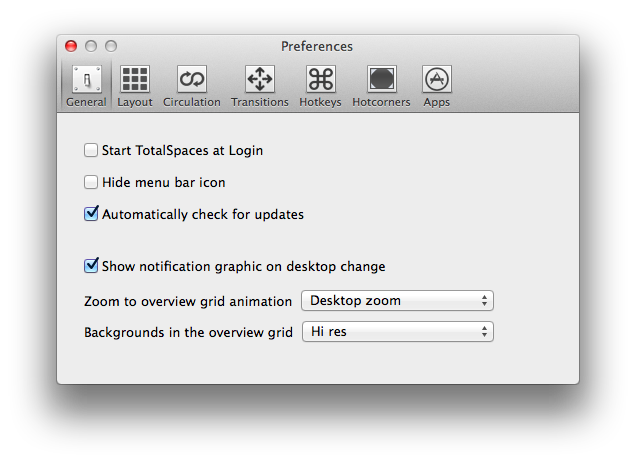This screenshot has width=636, height=463.
Task: Disable Show notification graphic on desktop change
Action: point(92,266)
